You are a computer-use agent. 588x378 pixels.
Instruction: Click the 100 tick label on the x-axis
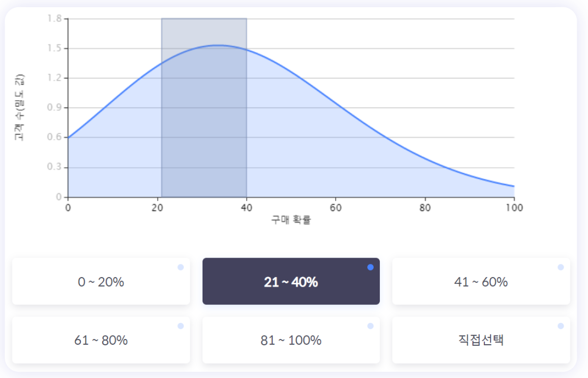(514, 208)
